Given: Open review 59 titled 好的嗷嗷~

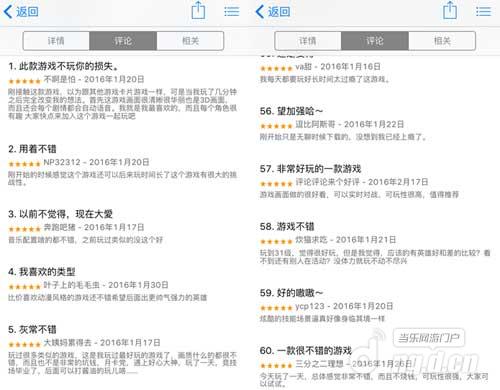Looking at the screenshot, I should [x=291, y=293].
